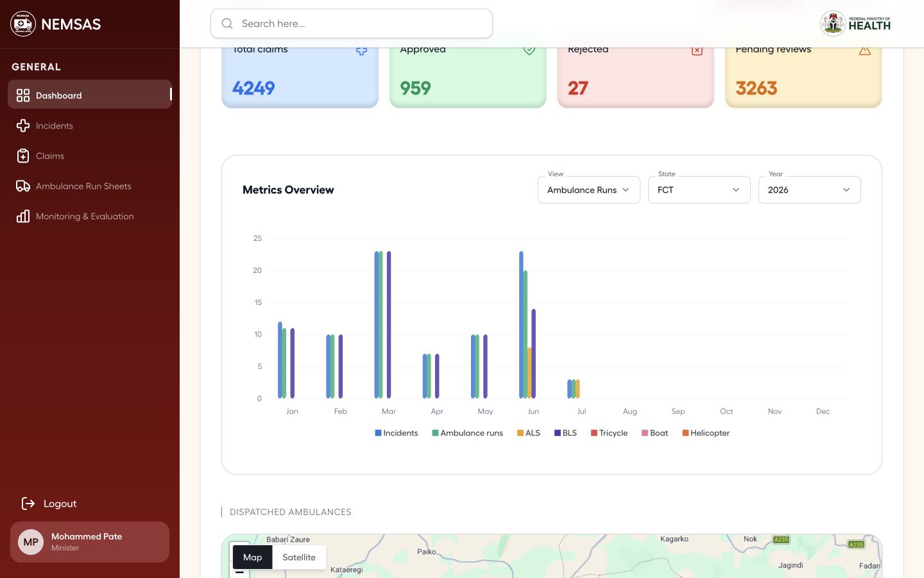Click the Monitoring & Evaluation chart icon
Viewport: 924px width, 578px height.
click(23, 216)
